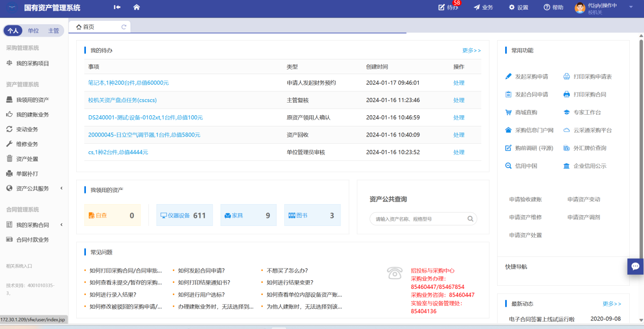Click the chat bubble floating icon
The width and height of the screenshot is (644, 329).
(635, 266)
